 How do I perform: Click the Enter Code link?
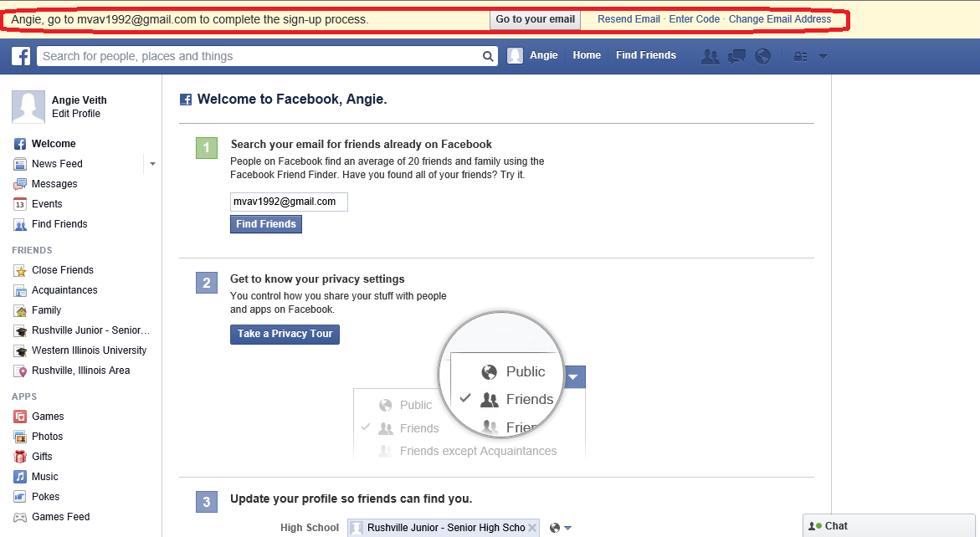point(695,19)
